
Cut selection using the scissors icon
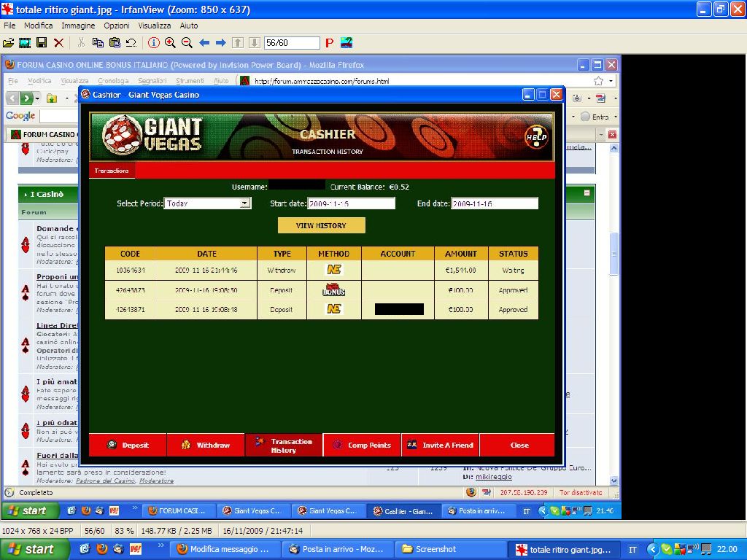click(81, 43)
